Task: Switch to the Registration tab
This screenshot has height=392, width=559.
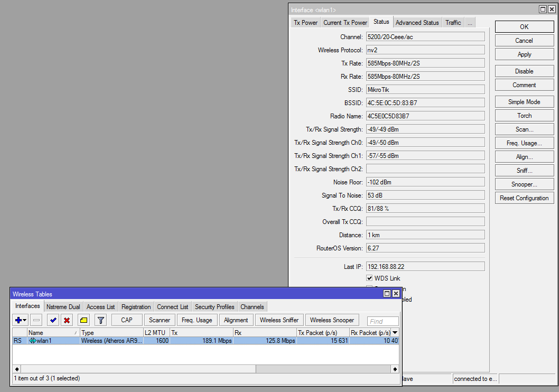Action: 136,307
